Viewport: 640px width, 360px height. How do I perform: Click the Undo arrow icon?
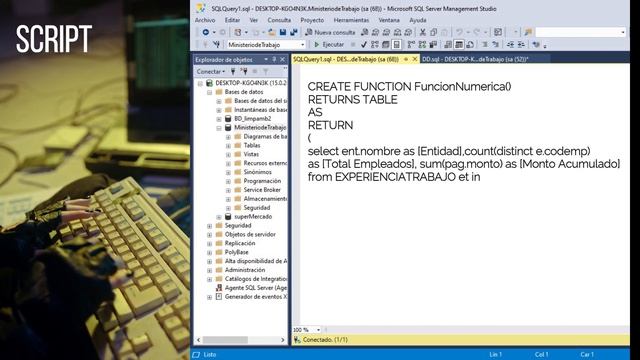point(460,32)
